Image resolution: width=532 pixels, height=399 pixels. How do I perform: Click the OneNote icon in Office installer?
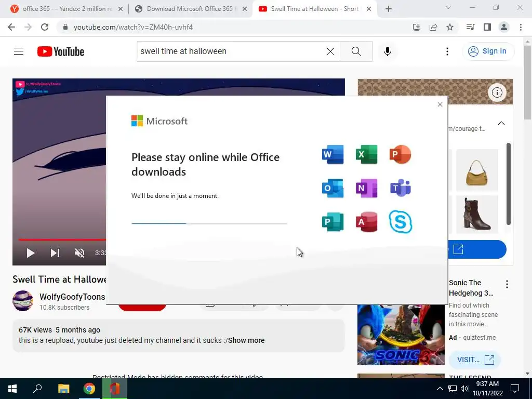click(x=366, y=188)
